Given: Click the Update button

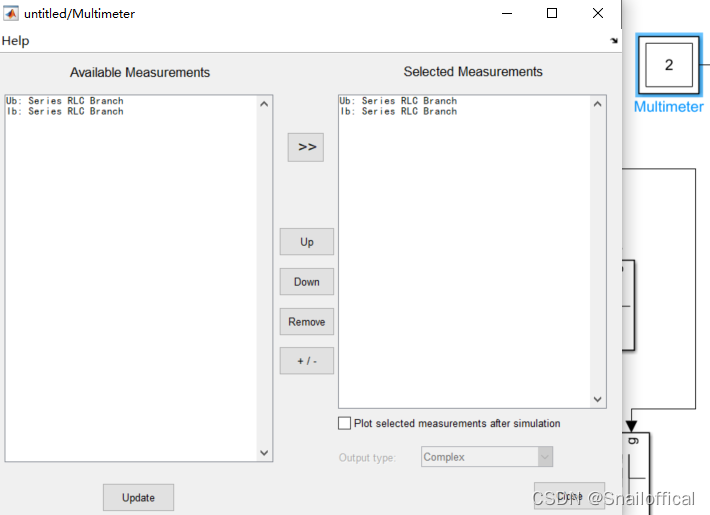Looking at the screenshot, I should point(138,497).
